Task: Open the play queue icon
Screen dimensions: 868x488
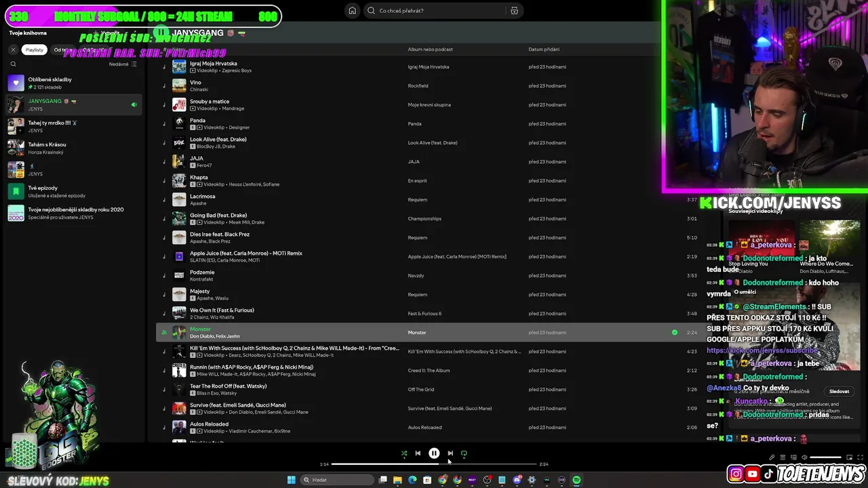Action: (x=783, y=457)
